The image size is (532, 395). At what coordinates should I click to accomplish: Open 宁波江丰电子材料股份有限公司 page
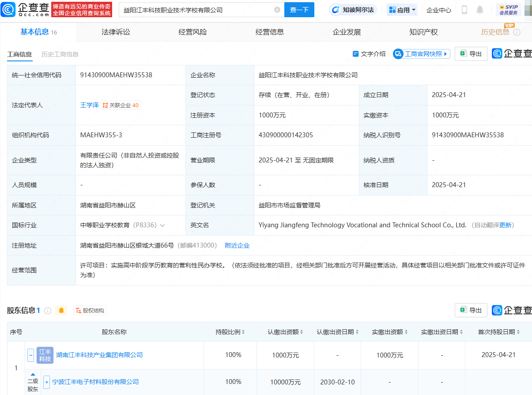pyautogui.click(x=95, y=382)
